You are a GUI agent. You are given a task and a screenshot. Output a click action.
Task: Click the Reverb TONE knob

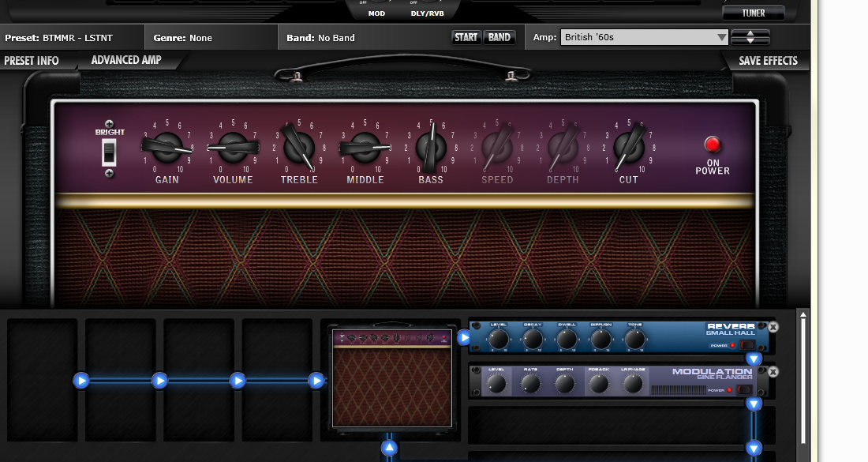[x=635, y=339]
